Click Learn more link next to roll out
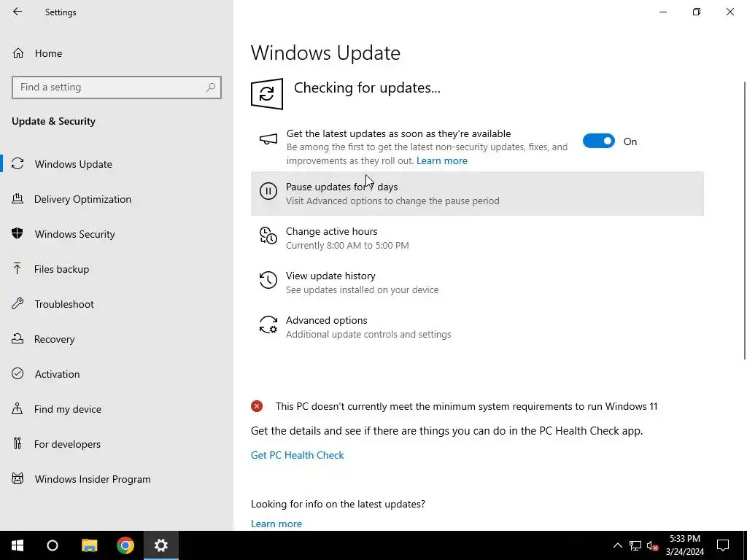747x560 pixels. pos(441,160)
